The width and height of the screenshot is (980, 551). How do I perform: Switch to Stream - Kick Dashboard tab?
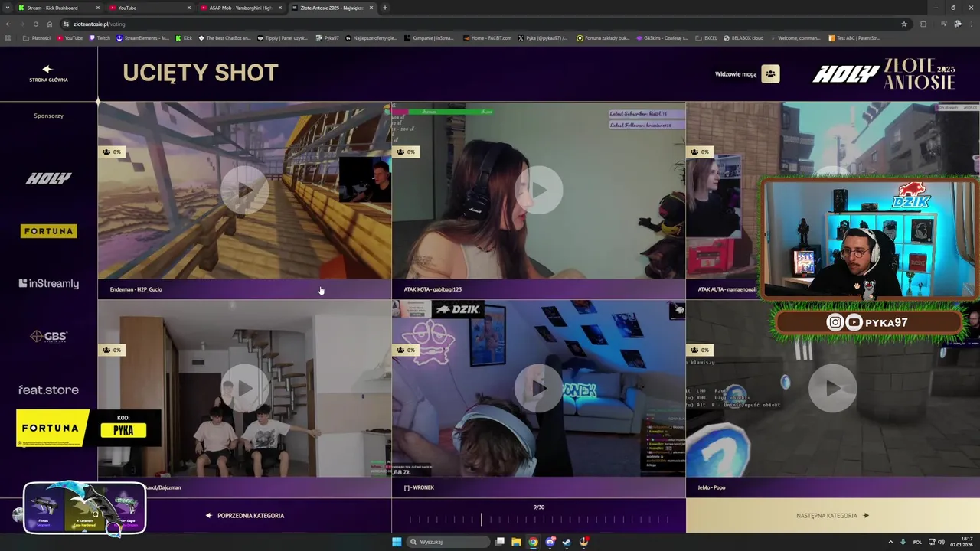(58, 8)
